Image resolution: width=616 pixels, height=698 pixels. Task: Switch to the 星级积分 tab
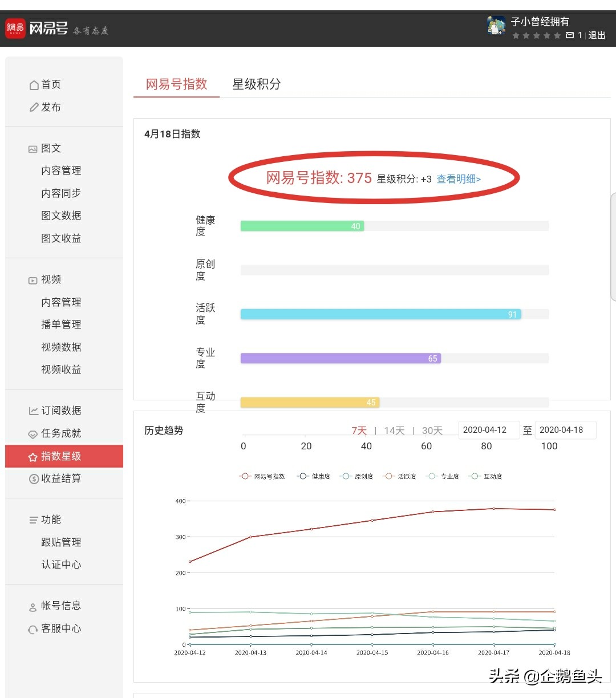257,84
